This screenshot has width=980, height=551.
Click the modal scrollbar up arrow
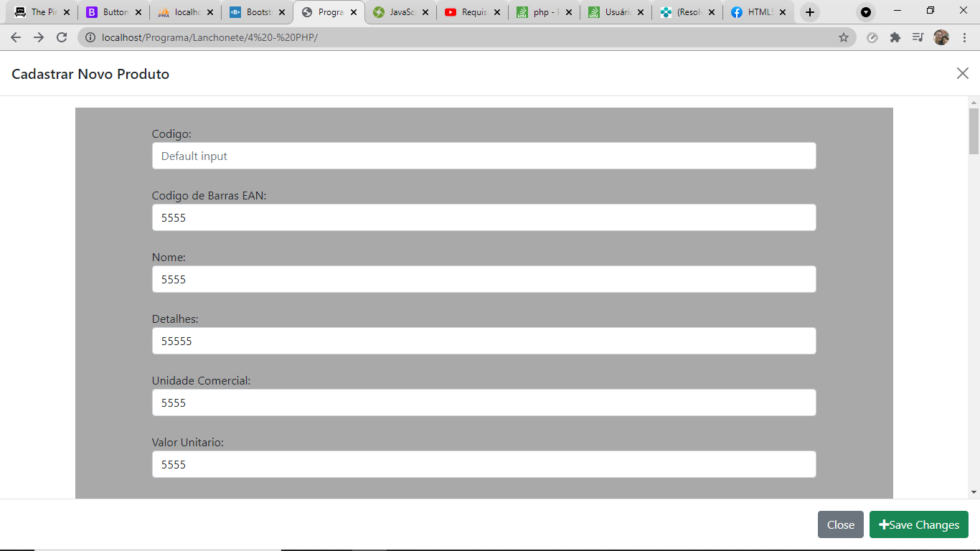click(x=974, y=102)
